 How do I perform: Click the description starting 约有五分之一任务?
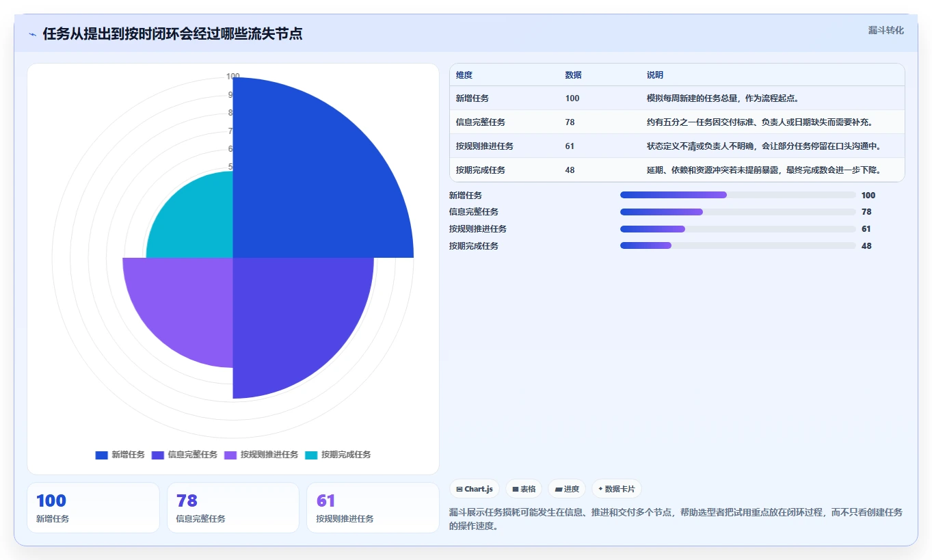tap(760, 122)
